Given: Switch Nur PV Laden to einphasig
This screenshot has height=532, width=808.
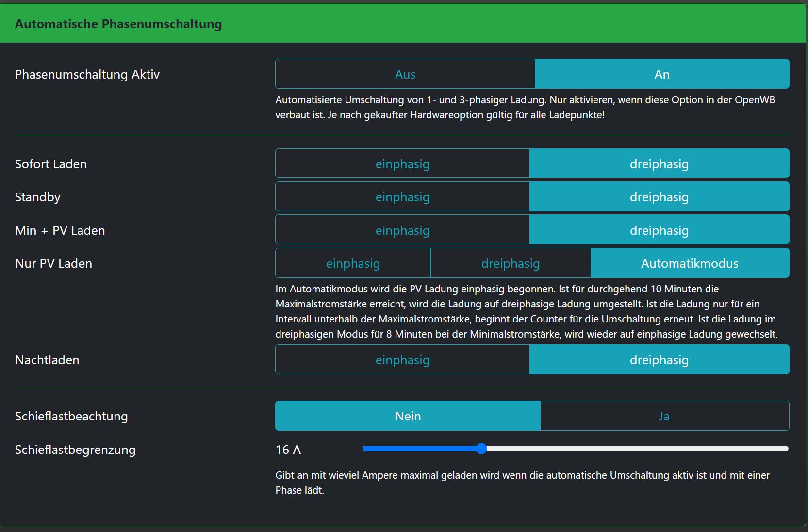Looking at the screenshot, I should coord(353,263).
